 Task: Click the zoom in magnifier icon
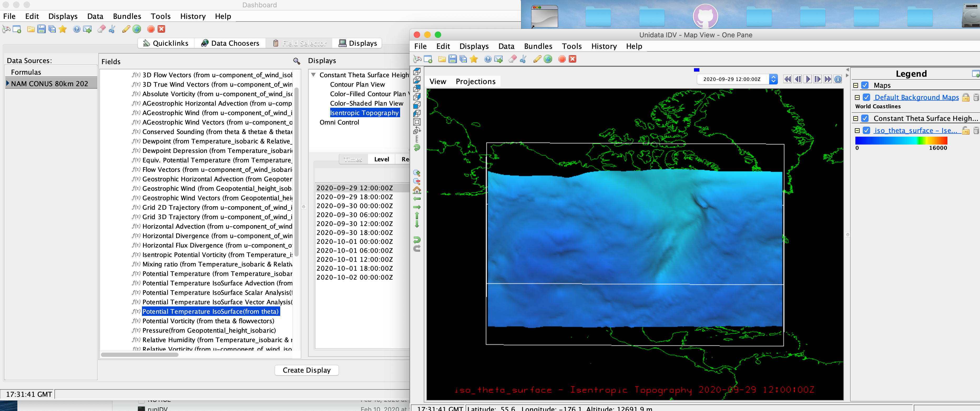(x=417, y=173)
